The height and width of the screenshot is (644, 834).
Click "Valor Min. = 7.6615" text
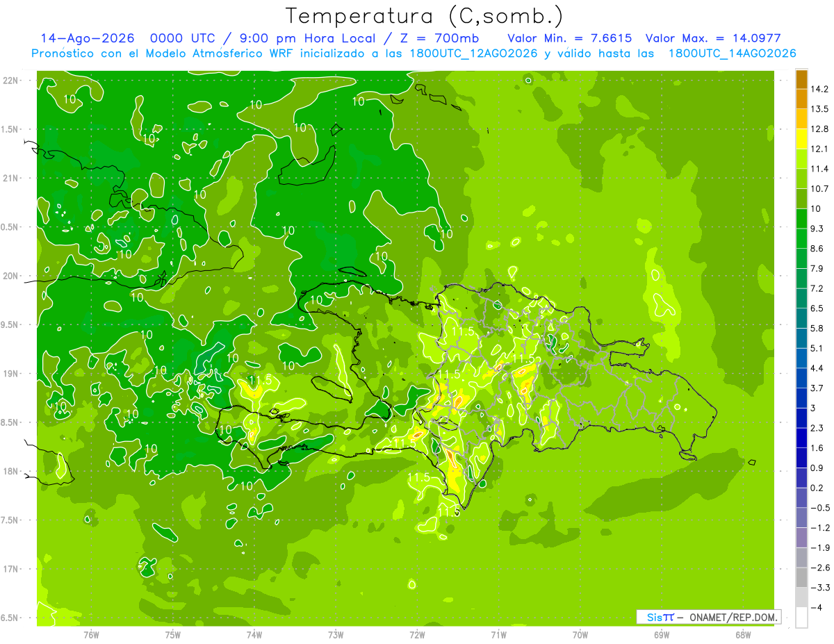point(571,38)
